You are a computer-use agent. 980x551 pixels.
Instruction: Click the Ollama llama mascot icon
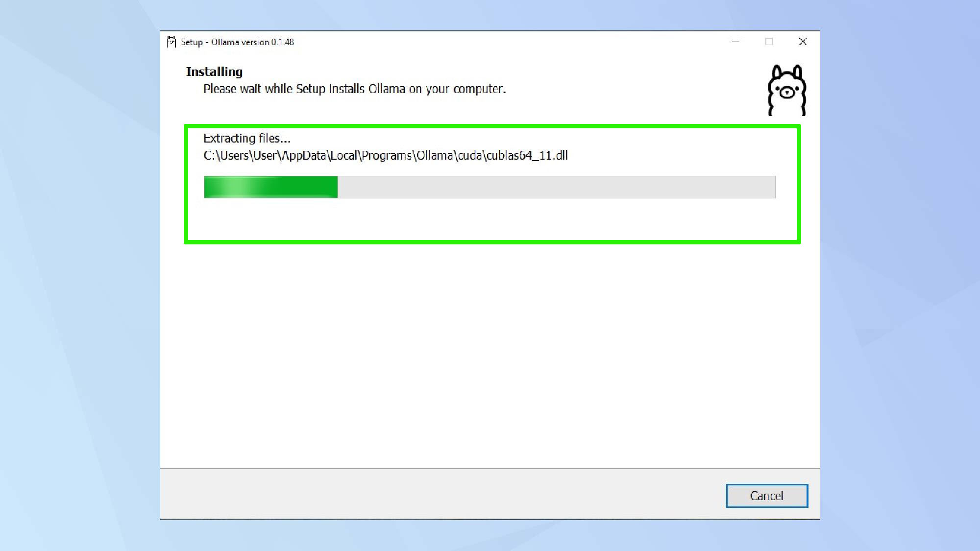[x=786, y=89]
